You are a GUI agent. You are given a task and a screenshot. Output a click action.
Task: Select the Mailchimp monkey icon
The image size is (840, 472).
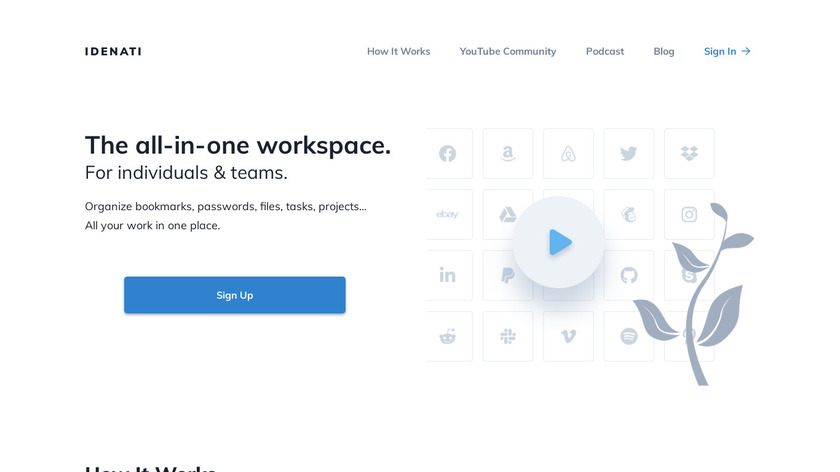[x=629, y=214]
